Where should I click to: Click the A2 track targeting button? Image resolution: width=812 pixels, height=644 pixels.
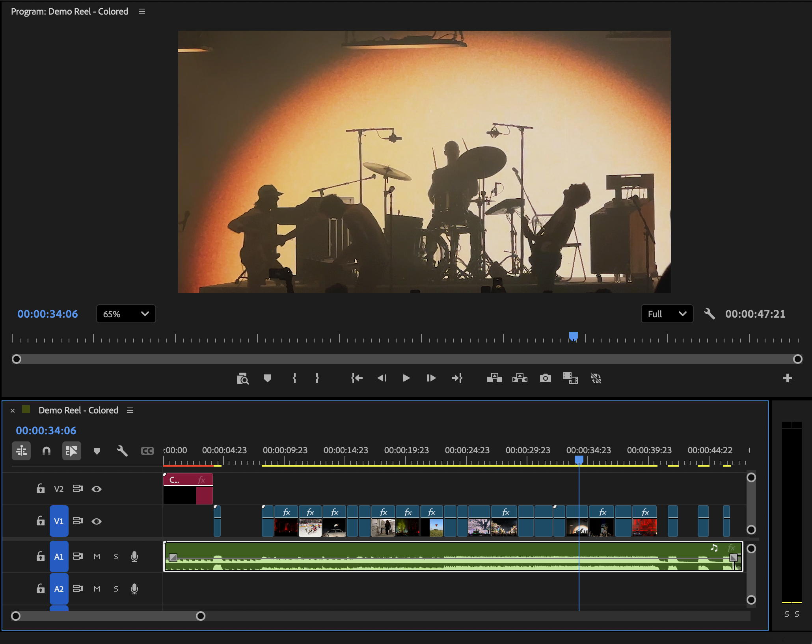pos(59,589)
